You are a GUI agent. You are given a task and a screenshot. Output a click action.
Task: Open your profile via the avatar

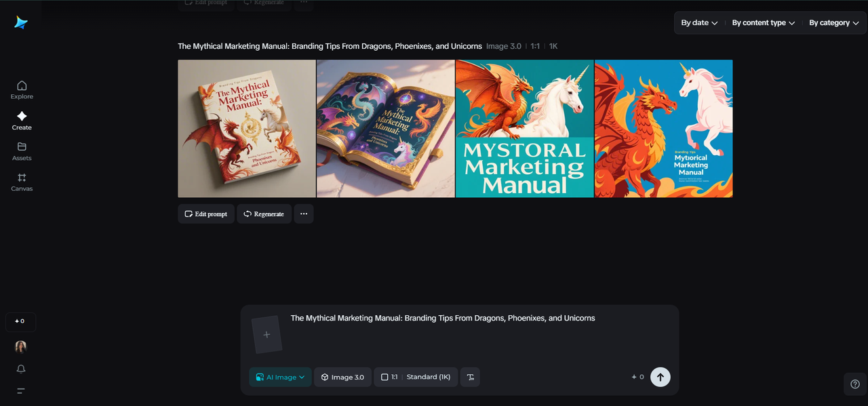point(20,346)
